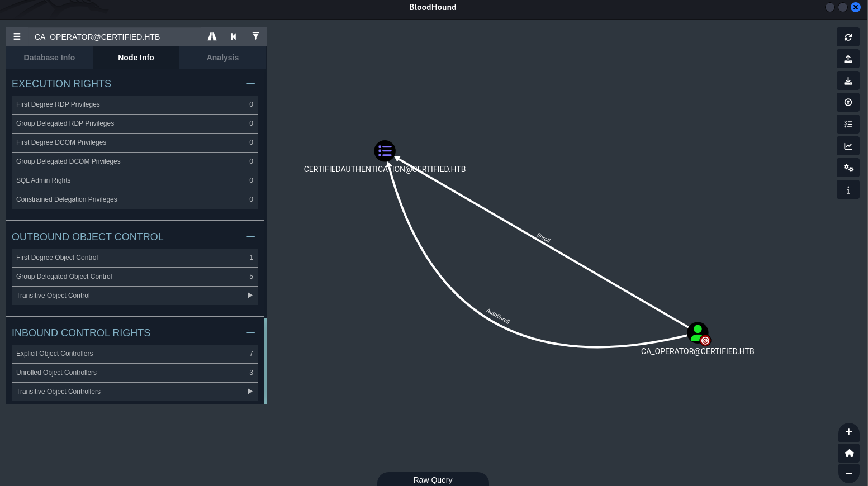Open the Raw Query panel
868x486 pixels.
pos(433,480)
